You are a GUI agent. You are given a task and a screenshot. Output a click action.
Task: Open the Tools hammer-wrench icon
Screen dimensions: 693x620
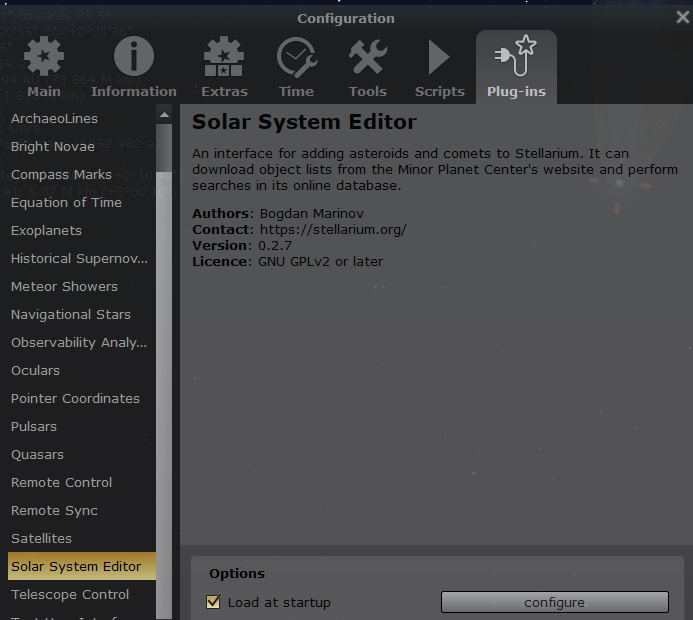point(368,57)
